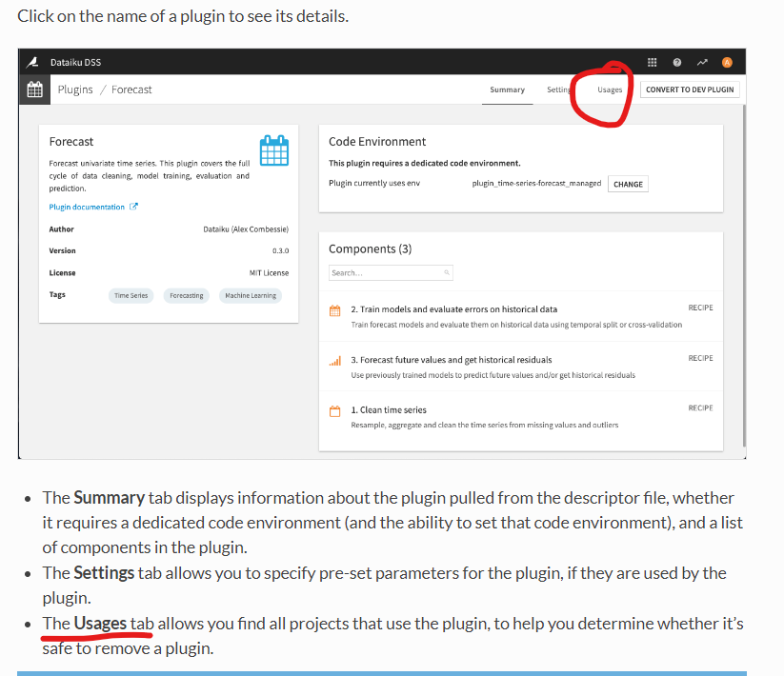Select the Machine Learning tag

tap(251, 295)
